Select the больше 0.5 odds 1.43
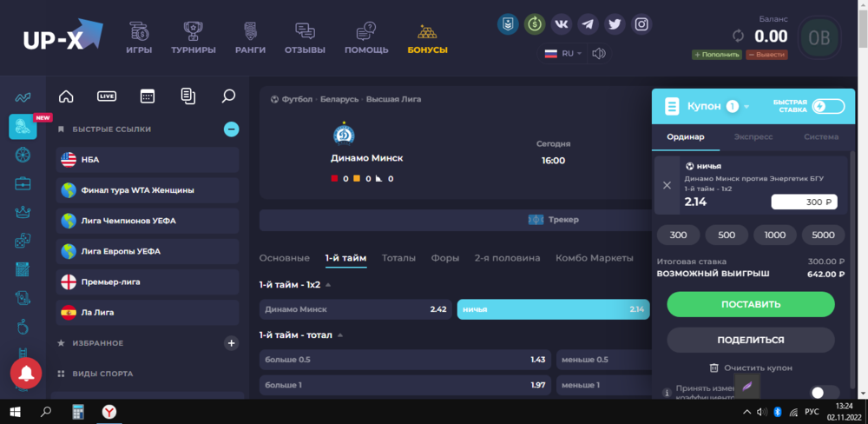The width and height of the screenshot is (868, 424). (405, 360)
